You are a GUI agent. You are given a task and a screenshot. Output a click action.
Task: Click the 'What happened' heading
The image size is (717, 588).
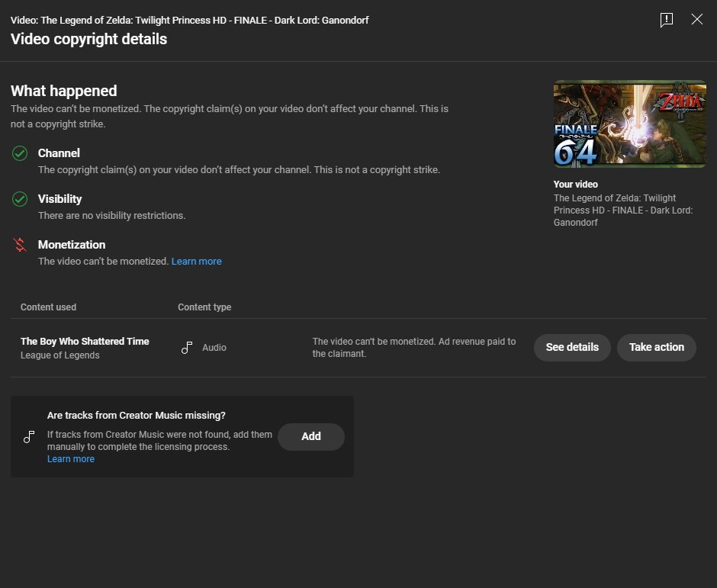[x=64, y=91]
